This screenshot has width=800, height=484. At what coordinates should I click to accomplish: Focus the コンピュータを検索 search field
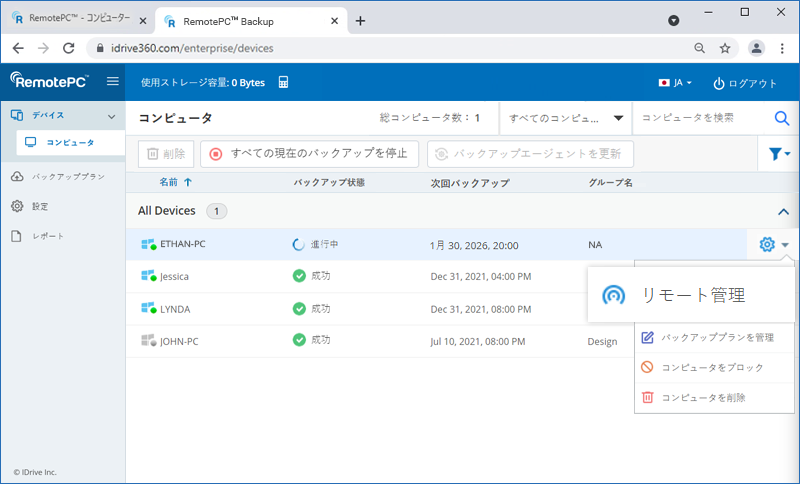(x=702, y=118)
